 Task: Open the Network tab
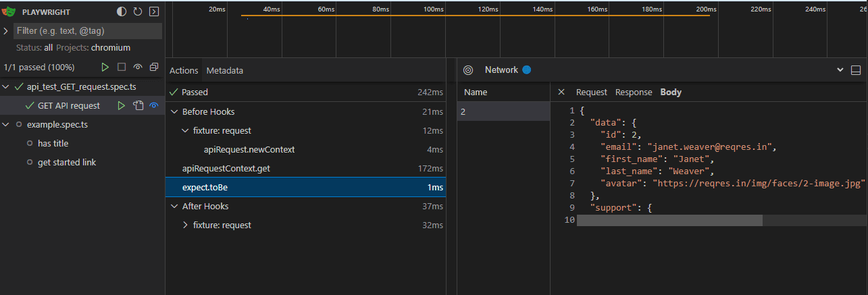pos(501,70)
